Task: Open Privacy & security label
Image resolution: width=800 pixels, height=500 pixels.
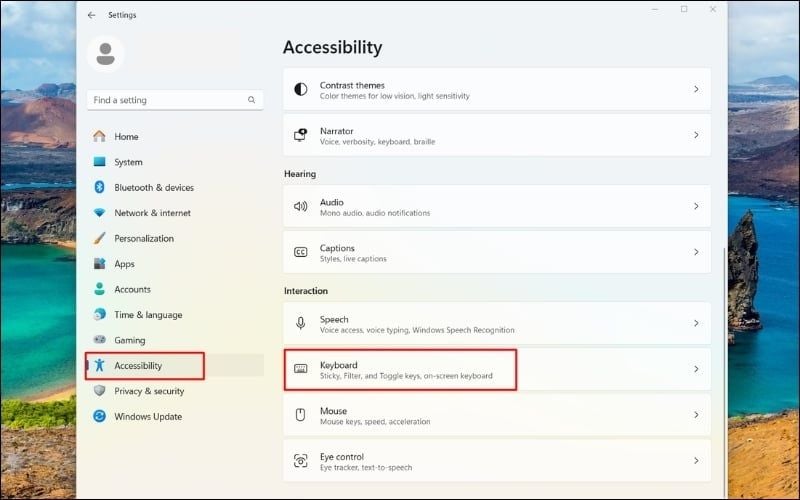Action: tap(149, 391)
